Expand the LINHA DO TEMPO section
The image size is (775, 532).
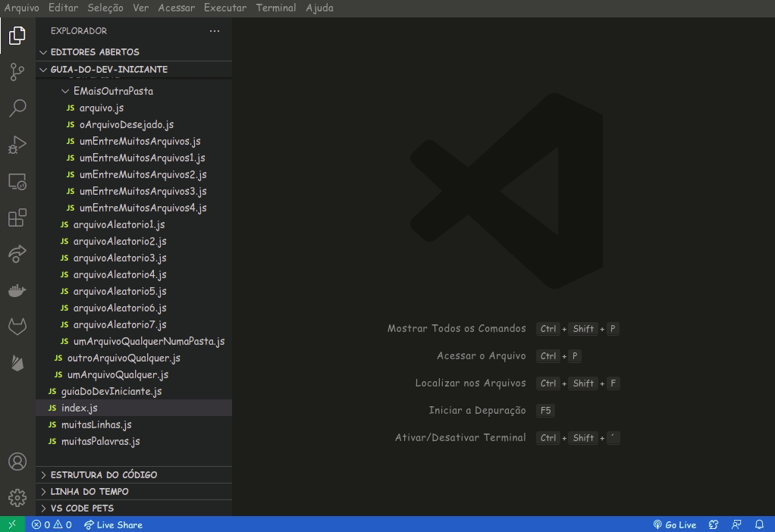point(89,492)
